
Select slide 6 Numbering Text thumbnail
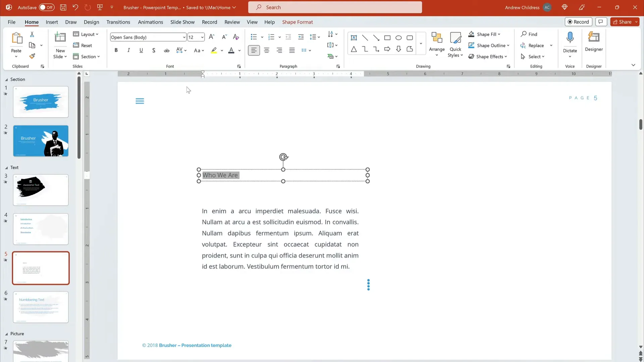tap(41, 307)
